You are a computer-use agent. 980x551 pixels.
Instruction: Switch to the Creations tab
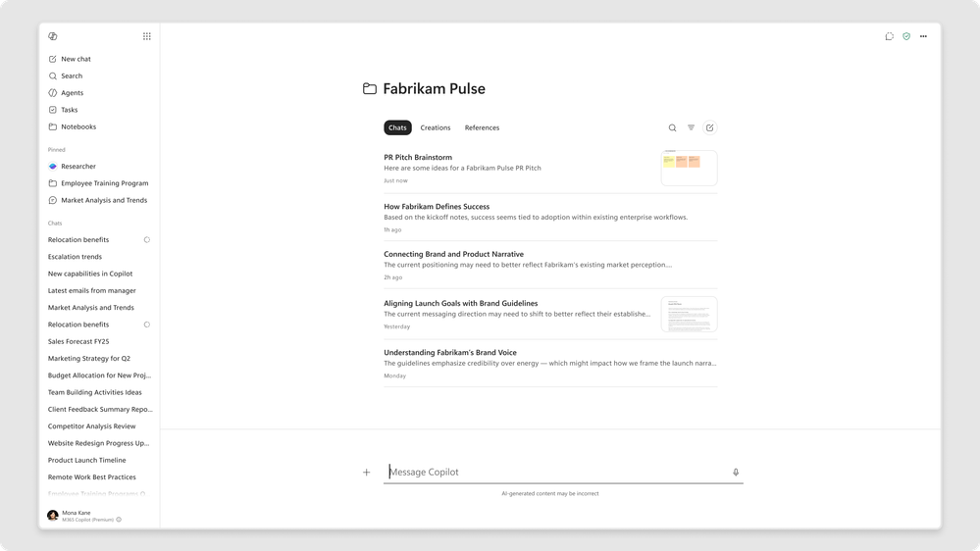point(435,128)
